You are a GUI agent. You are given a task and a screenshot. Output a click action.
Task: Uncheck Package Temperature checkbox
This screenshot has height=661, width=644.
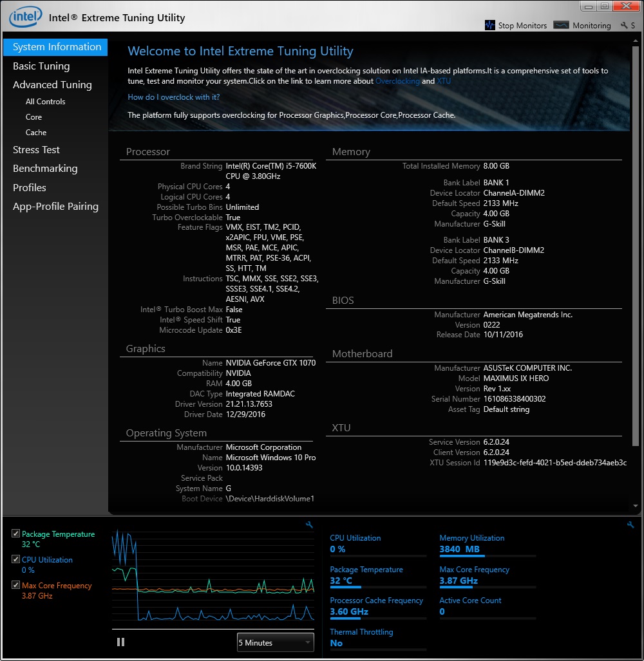point(15,534)
